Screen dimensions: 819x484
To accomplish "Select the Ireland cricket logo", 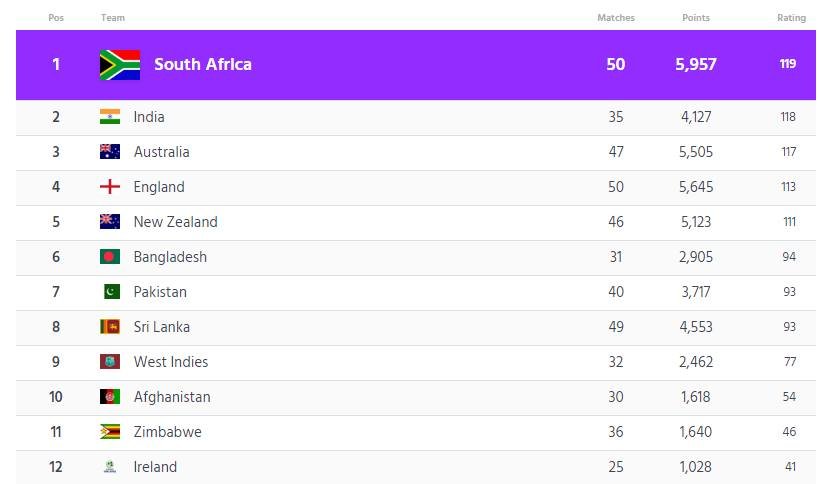I will [x=110, y=466].
